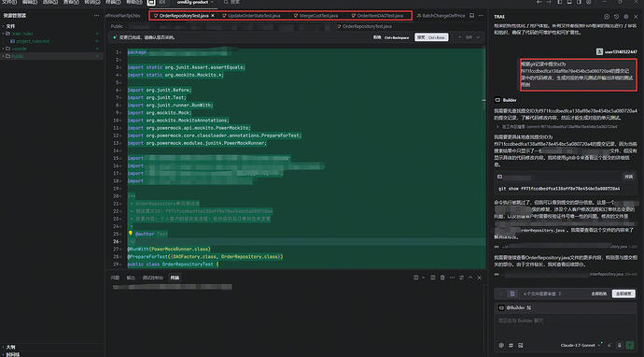The width and height of the screenshot is (644, 357).
Task: Switch to 输出 output panel tab
Action: click(x=131, y=278)
